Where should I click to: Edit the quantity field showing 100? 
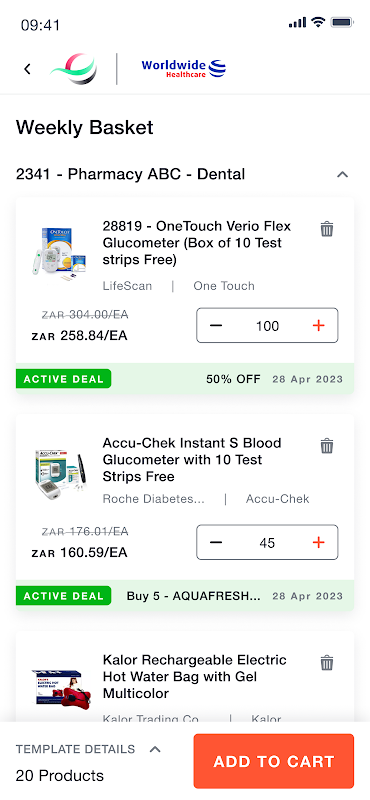click(267, 326)
